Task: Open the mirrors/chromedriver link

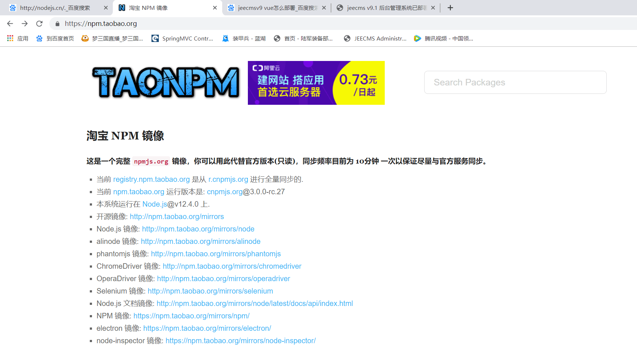Action: 232,266
